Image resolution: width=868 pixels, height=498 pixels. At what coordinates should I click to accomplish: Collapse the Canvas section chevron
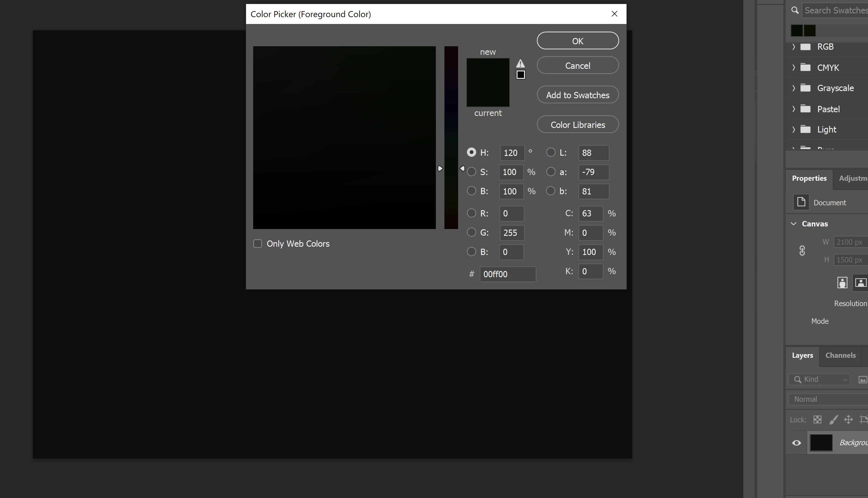(794, 224)
